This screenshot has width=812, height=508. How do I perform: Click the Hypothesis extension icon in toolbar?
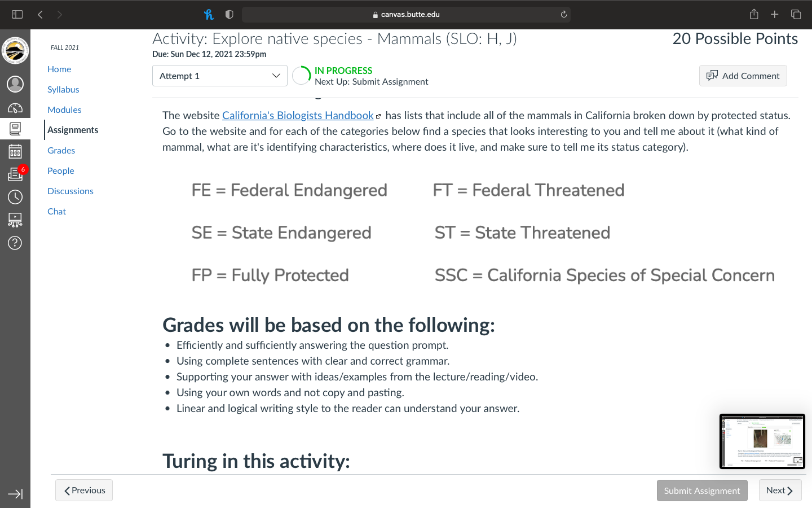(209, 14)
